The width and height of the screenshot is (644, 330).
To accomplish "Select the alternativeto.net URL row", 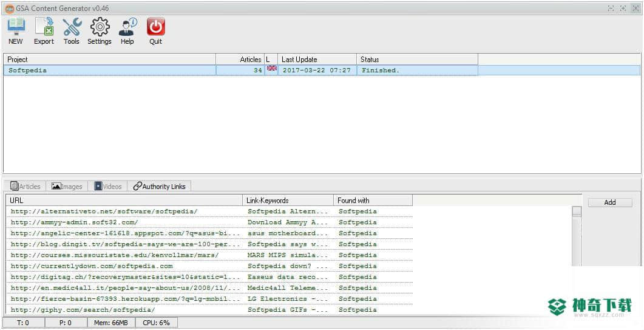I will [x=209, y=211].
